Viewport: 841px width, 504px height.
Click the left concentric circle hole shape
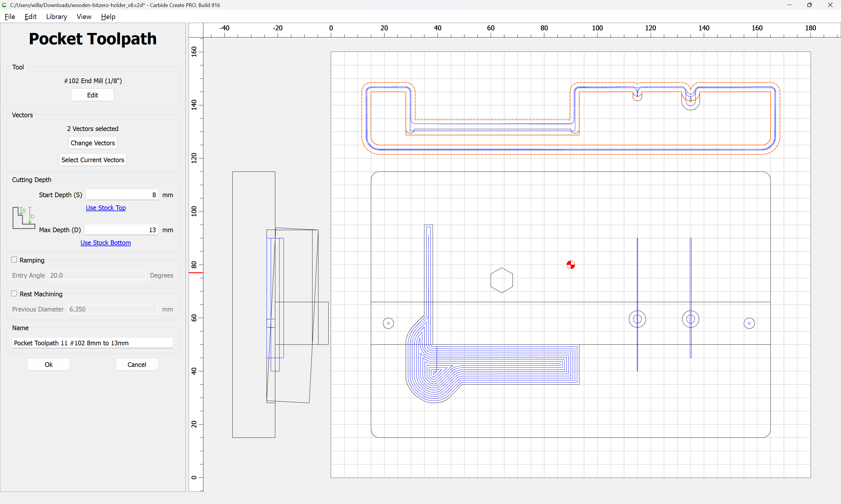pyautogui.click(x=637, y=319)
